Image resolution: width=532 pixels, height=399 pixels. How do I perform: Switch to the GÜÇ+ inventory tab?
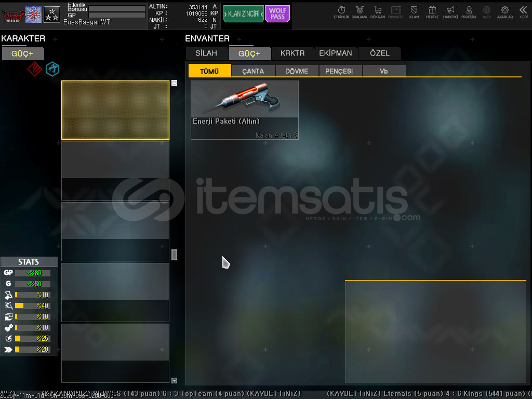[x=249, y=54]
